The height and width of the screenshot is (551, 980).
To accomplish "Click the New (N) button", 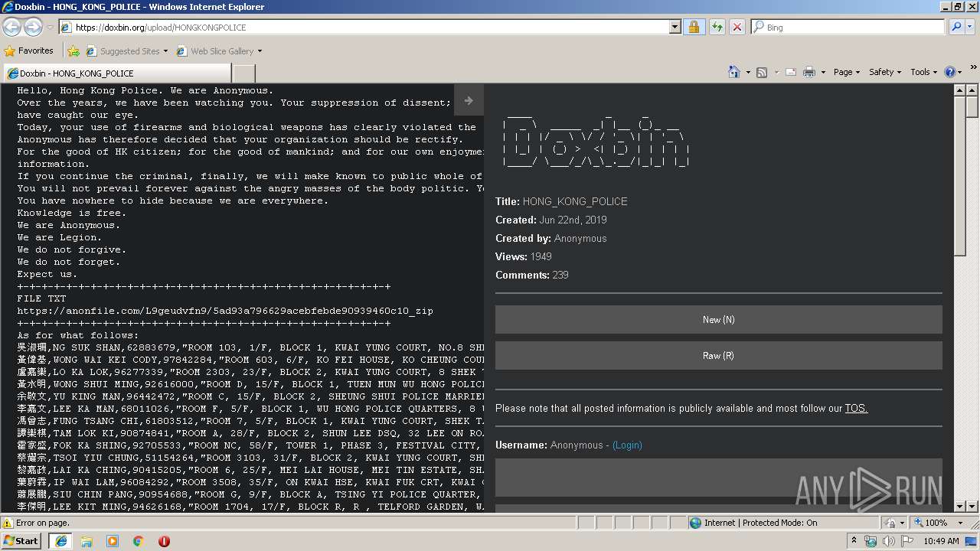I will [x=719, y=320].
